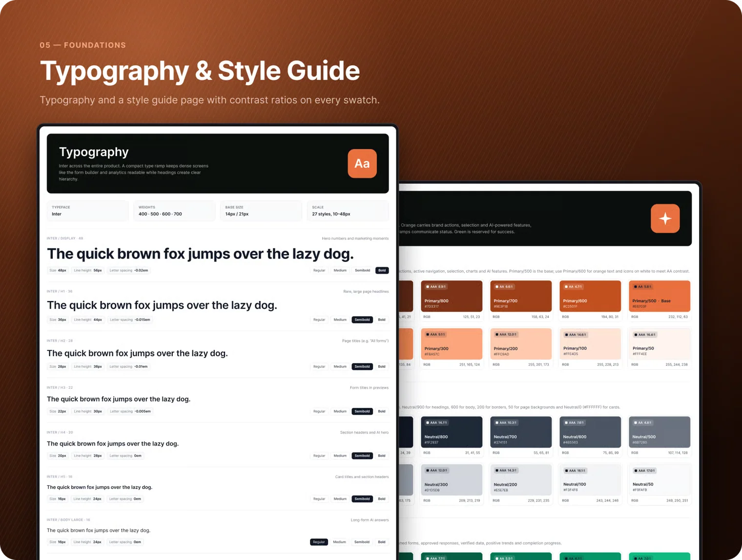Click the Scale 27 styles card
Viewport: 742px width, 560px height.
coord(348,211)
